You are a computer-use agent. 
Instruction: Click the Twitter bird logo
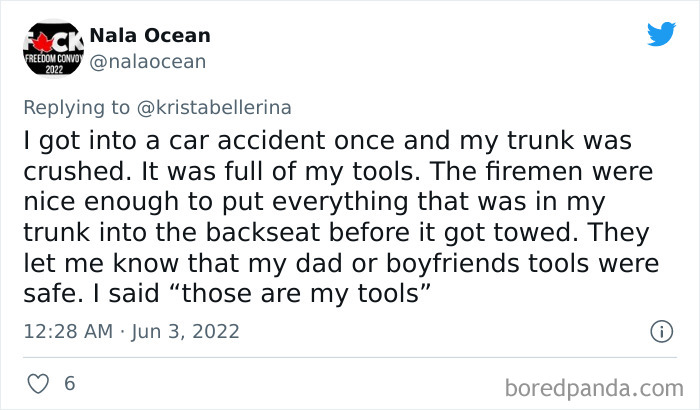[661, 34]
